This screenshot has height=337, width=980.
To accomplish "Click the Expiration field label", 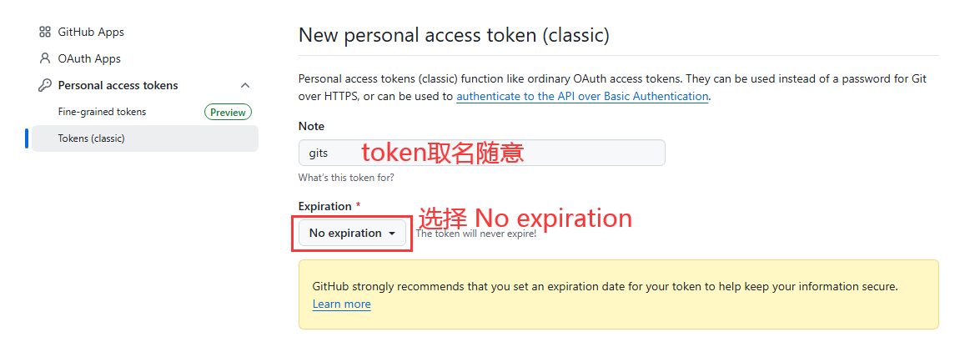I will pos(324,206).
